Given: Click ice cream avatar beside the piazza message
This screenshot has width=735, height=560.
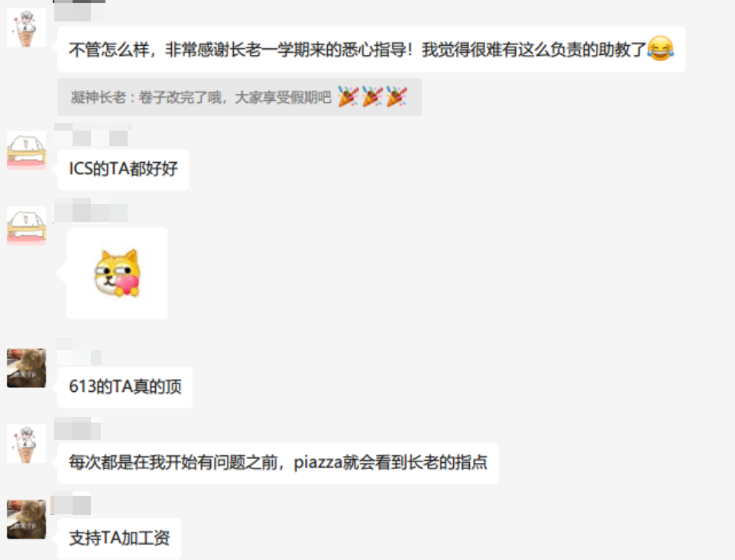Looking at the screenshot, I should pyautogui.click(x=26, y=444).
